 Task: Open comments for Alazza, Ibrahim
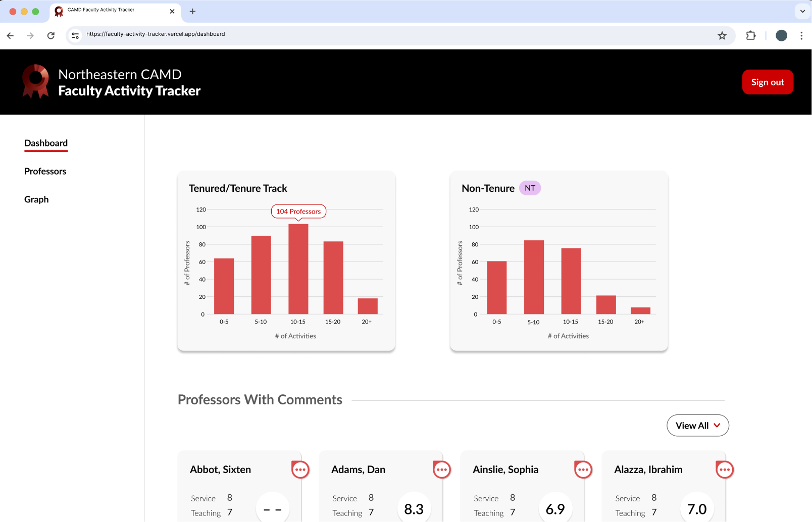(725, 469)
